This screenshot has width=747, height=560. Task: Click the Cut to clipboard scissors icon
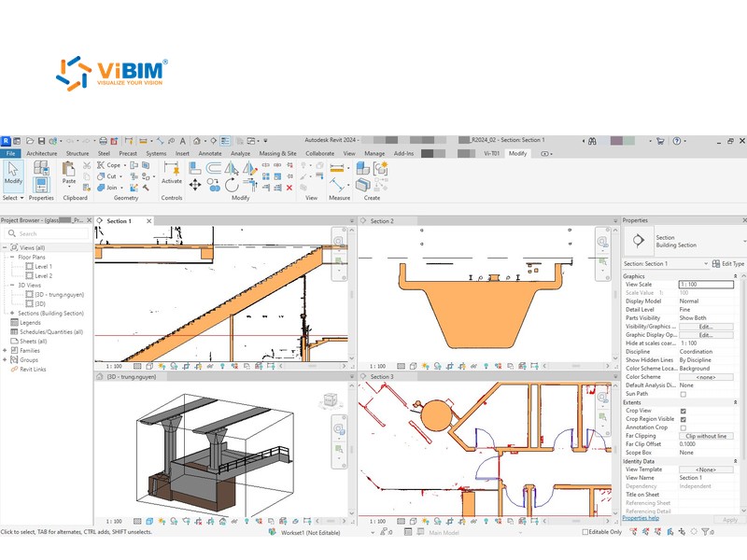87,165
